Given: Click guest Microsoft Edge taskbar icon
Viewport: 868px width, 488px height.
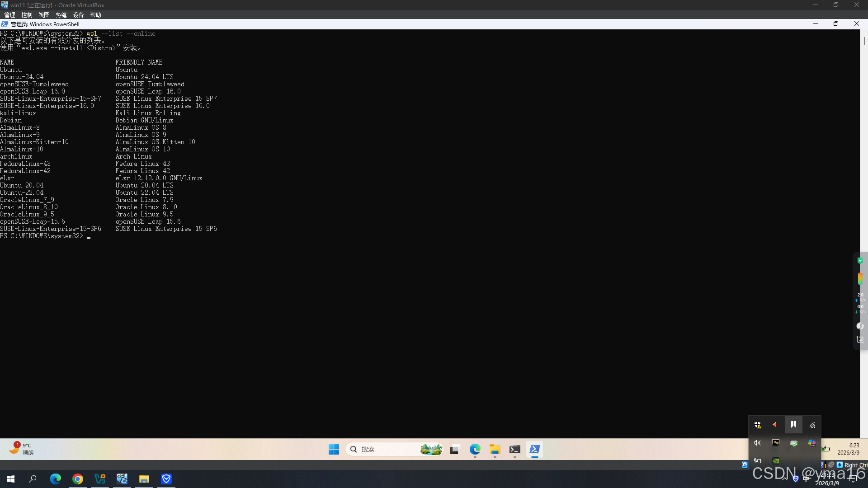Looking at the screenshot, I should (475, 449).
